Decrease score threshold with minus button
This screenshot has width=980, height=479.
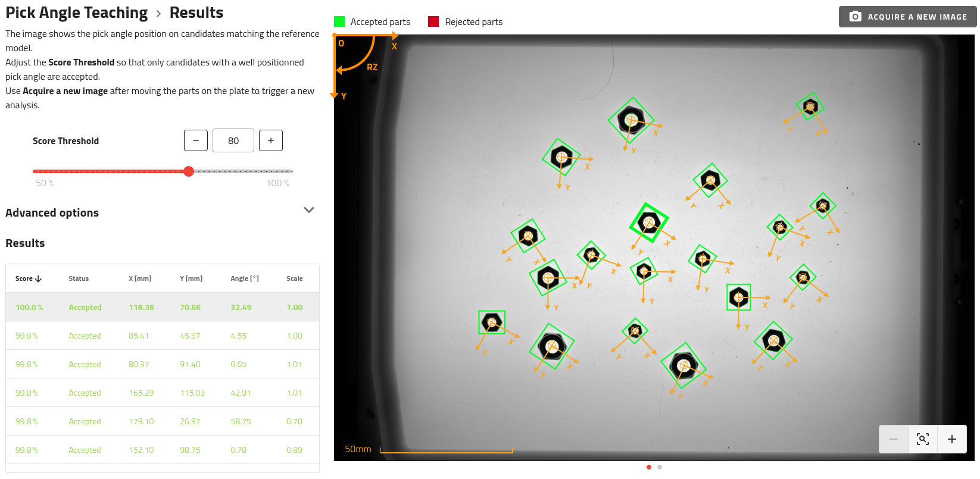pos(196,140)
